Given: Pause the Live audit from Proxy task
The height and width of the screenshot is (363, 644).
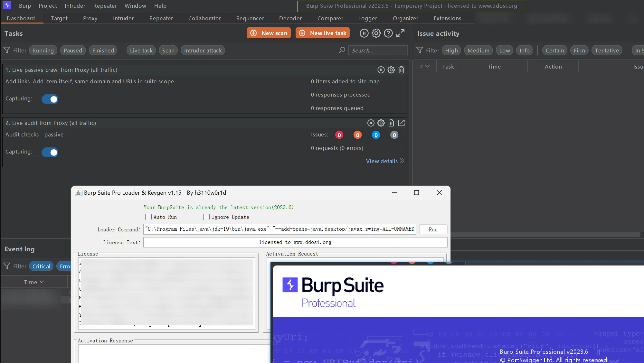Looking at the screenshot, I should pyautogui.click(x=371, y=123).
